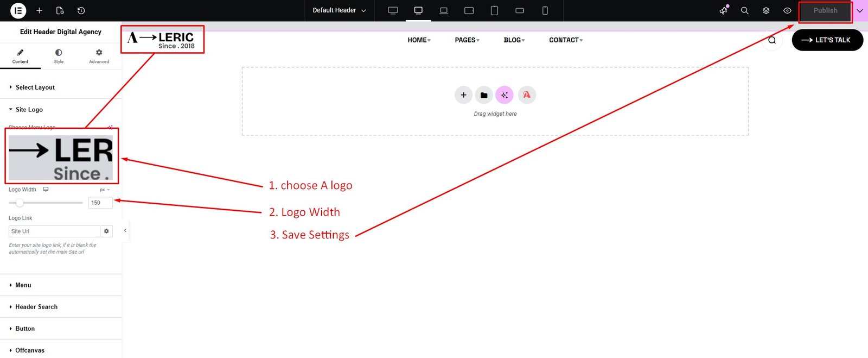Click the Publish button
The width and height of the screenshot is (868, 358).
point(825,11)
